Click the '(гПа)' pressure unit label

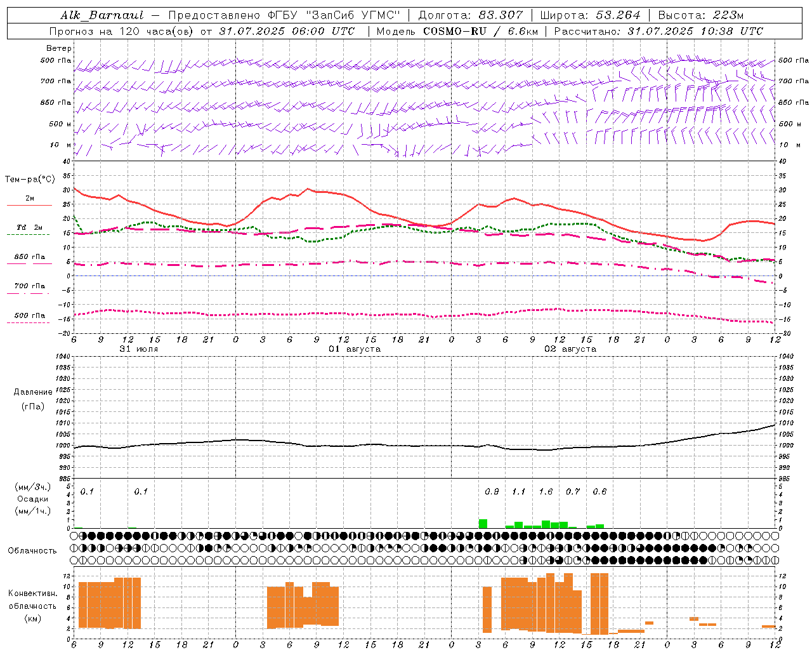pyautogui.click(x=33, y=406)
